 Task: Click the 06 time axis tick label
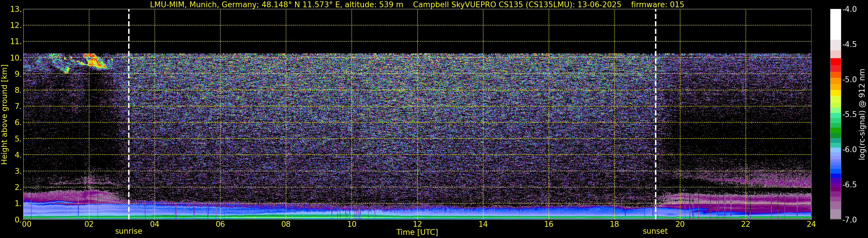220,224
